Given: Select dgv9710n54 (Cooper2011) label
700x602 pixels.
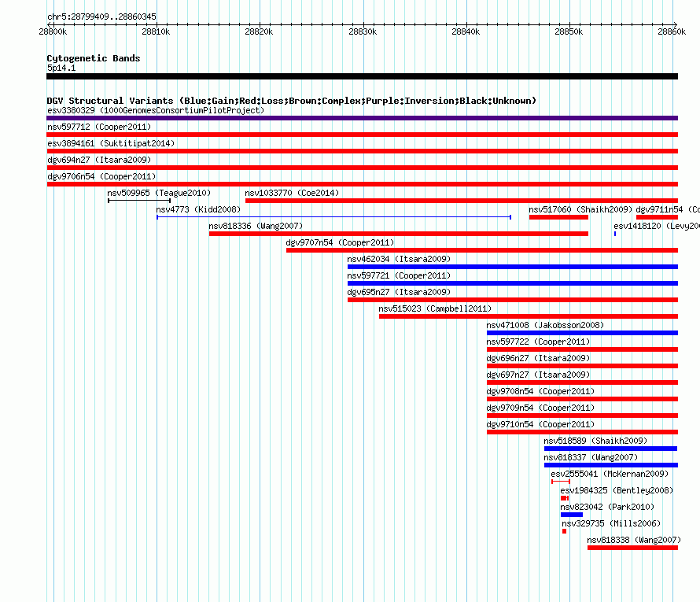Looking at the screenshot, I should click(x=540, y=424).
